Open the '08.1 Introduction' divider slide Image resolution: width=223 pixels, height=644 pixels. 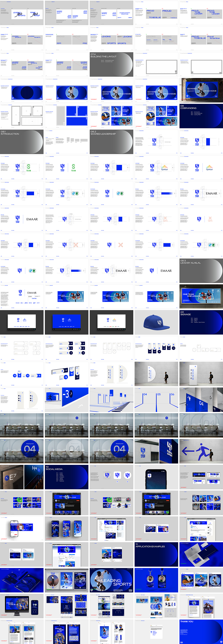tap(21, 142)
